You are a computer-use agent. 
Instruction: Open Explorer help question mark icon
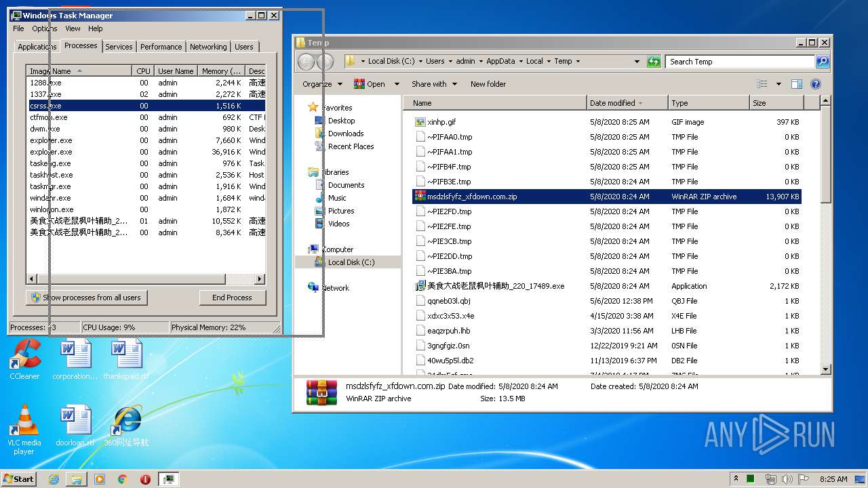click(816, 84)
